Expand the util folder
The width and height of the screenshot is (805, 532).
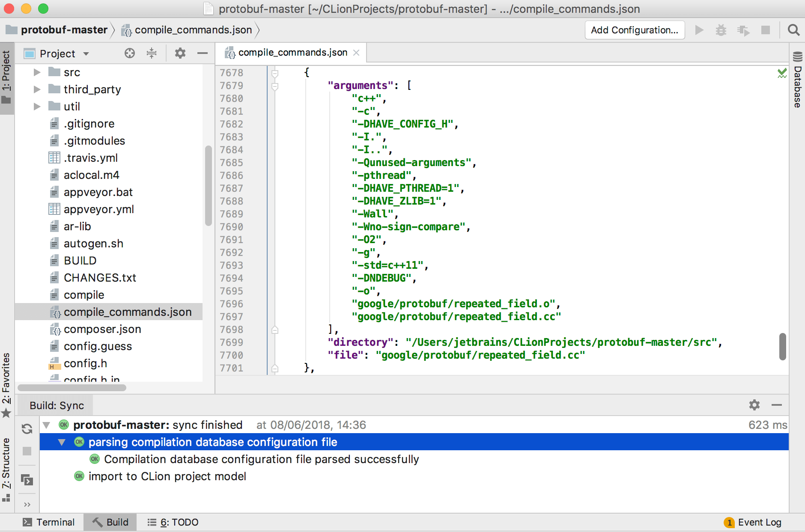click(37, 107)
